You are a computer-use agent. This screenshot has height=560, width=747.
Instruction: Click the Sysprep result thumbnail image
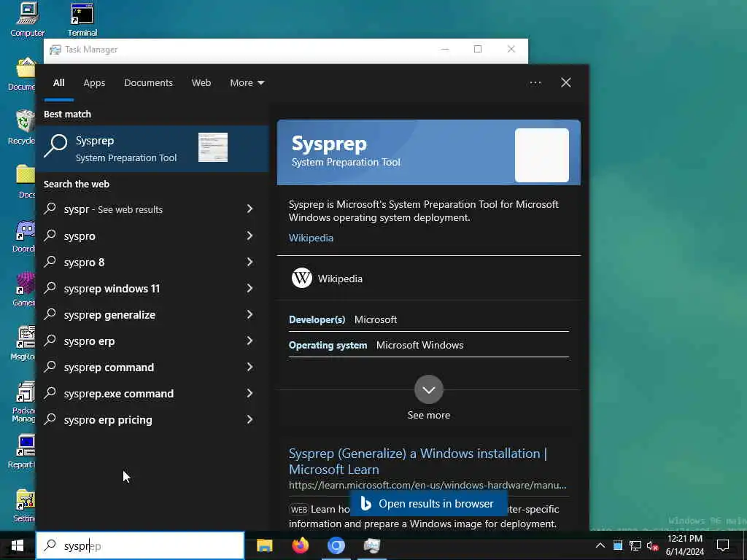coord(213,147)
